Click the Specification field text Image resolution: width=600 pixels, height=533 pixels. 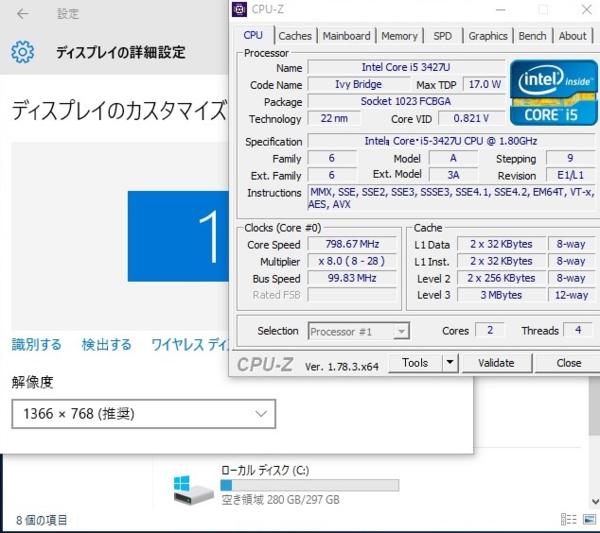tap(451, 141)
